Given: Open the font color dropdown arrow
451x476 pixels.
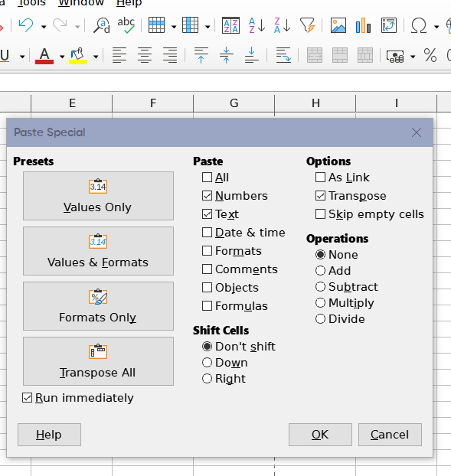Looking at the screenshot, I should [62, 57].
